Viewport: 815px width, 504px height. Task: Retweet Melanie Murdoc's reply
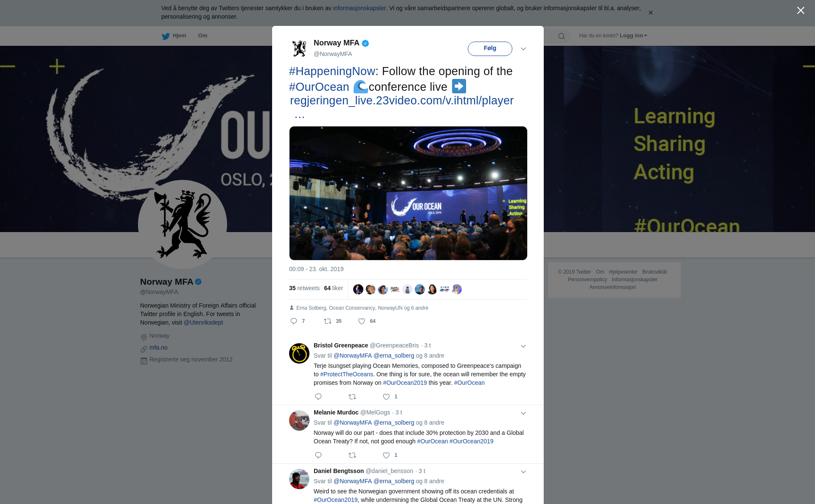352,455
